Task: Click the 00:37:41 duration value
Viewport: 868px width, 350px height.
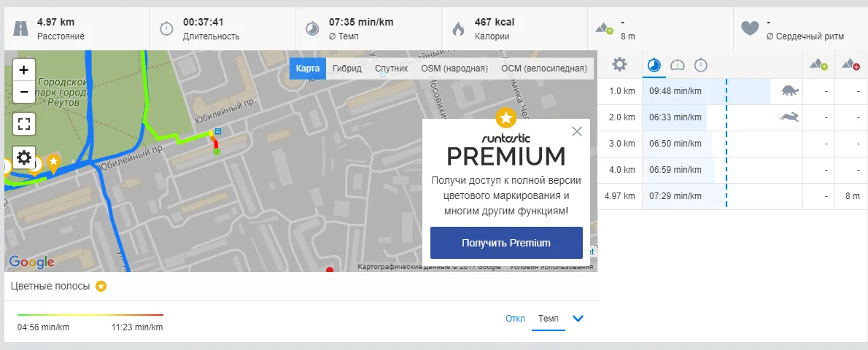Action: pyautogui.click(x=204, y=22)
